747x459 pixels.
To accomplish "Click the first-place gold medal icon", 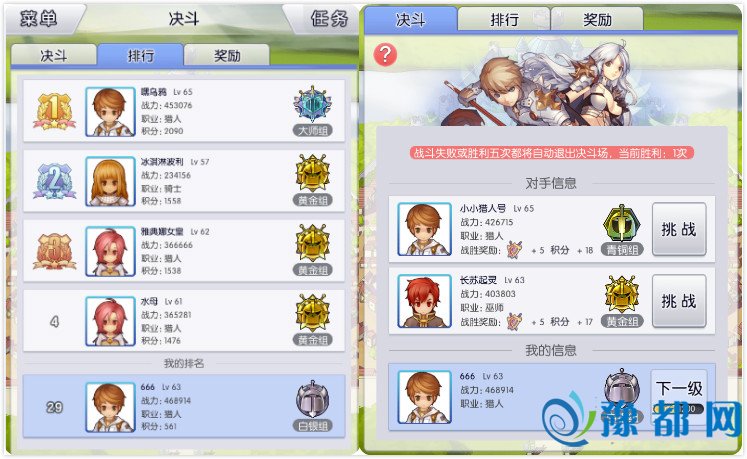I will click(54, 112).
